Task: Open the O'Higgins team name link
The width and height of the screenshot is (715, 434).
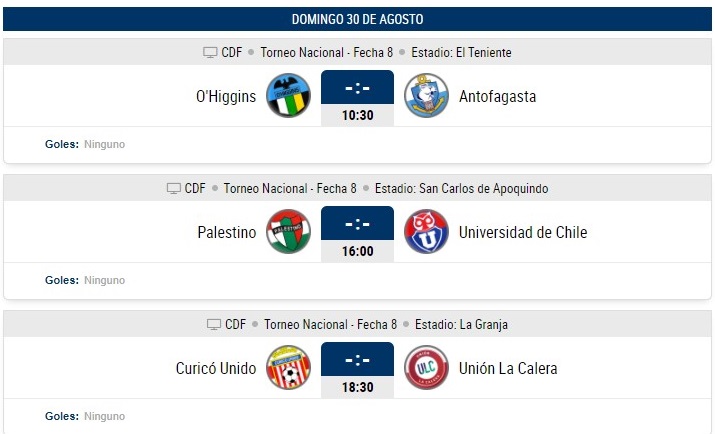Action: 226,97
